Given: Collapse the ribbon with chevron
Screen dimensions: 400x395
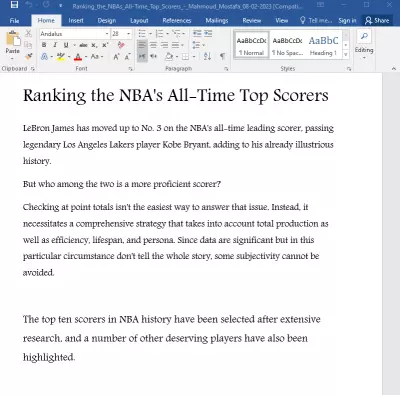Looking at the screenshot, I should tap(394, 69).
